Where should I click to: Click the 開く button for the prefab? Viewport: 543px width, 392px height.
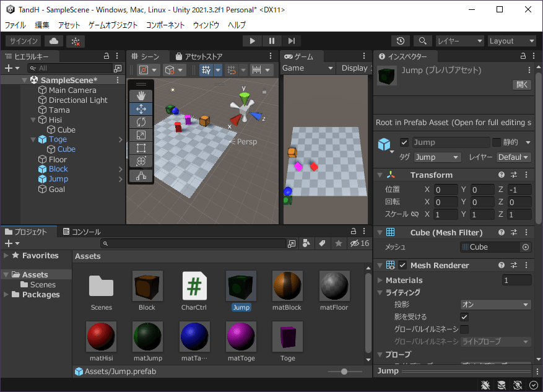tap(521, 84)
